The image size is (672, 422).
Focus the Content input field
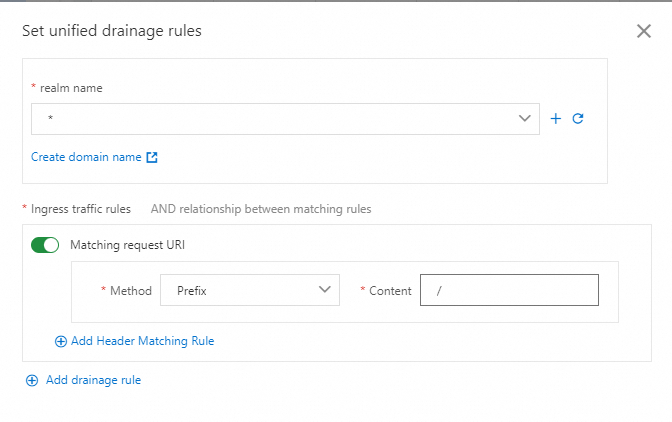click(x=509, y=290)
